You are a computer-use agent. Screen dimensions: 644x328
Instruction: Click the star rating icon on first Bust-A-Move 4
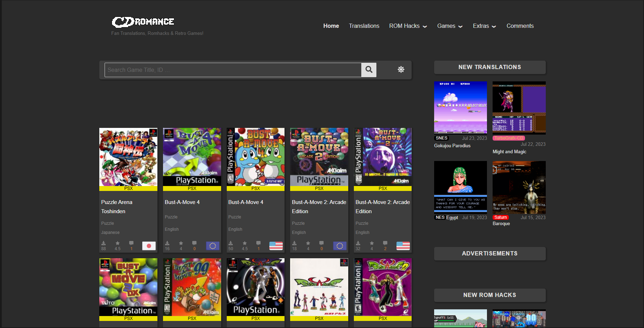(x=181, y=243)
